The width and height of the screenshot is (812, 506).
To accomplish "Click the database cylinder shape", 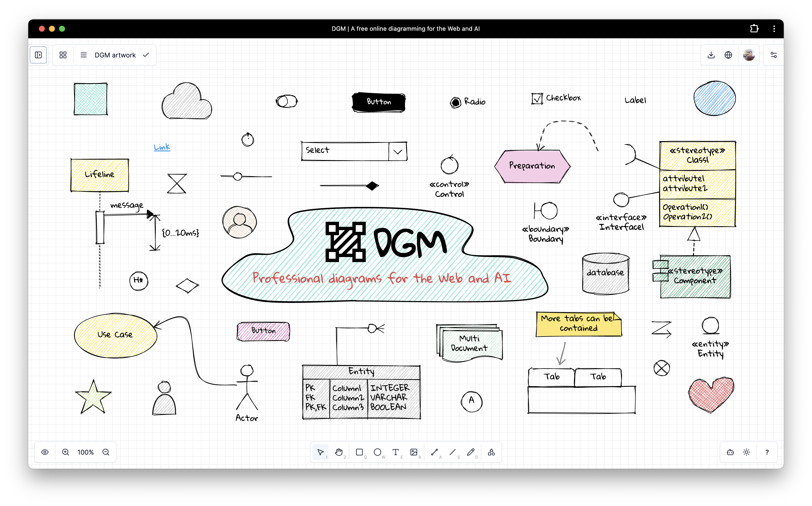I will tap(606, 274).
